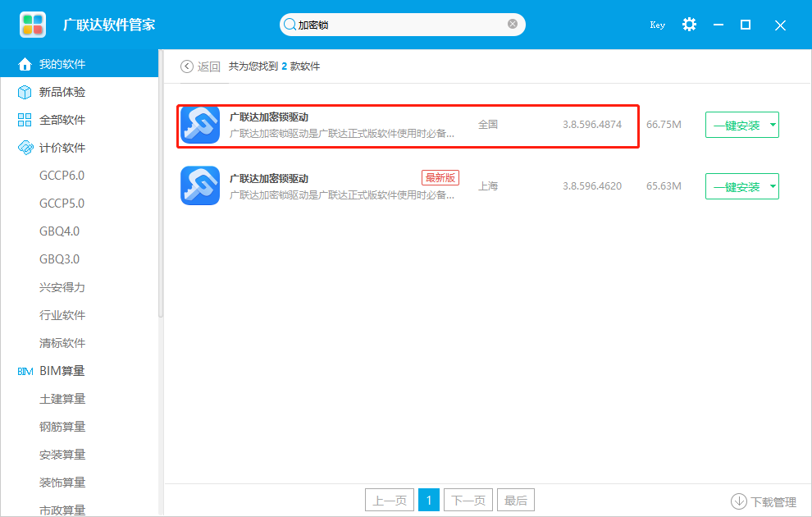The image size is (812, 517).
Task: Select the 计价软件 category
Action: [x=62, y=148]
